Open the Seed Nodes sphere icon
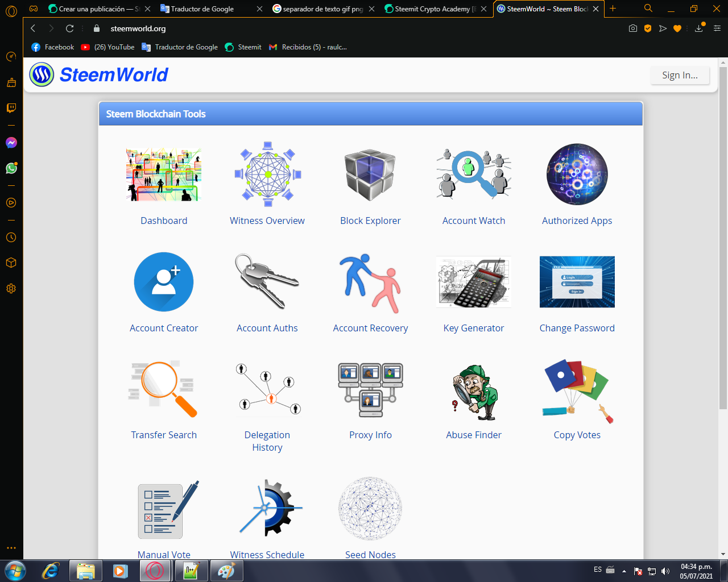728x582 pixels. tap(370, 508)
